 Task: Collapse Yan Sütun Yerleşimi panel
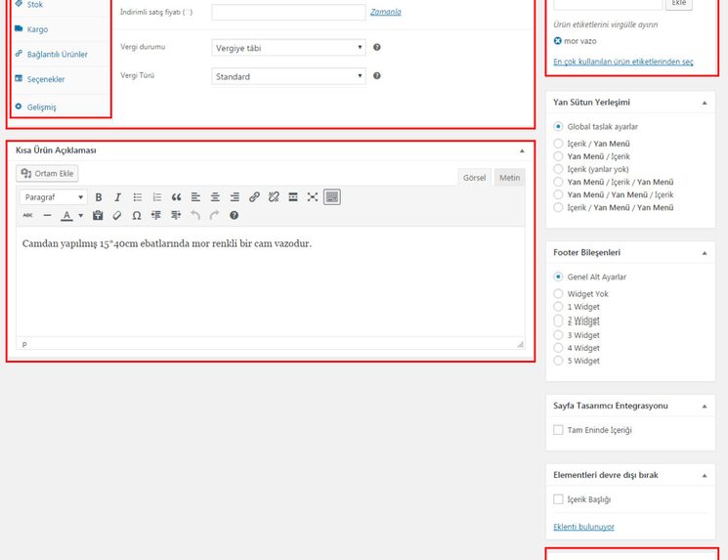[x=705, y=103]
